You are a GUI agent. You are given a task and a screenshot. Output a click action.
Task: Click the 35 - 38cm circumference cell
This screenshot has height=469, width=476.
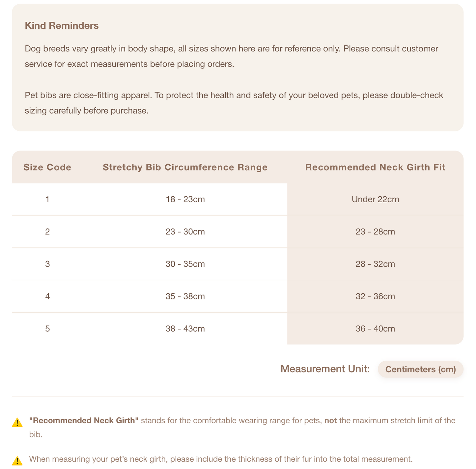pyautogui.click(x=185, y=296)
